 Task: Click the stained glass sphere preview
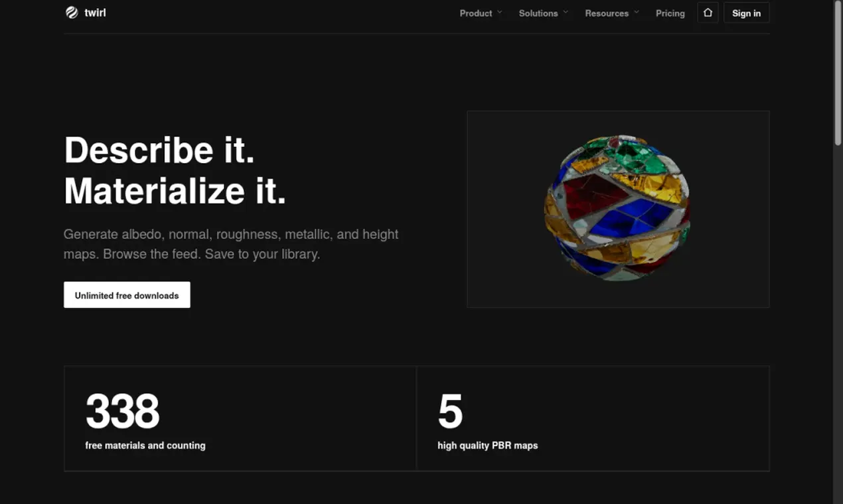point(618,209)
